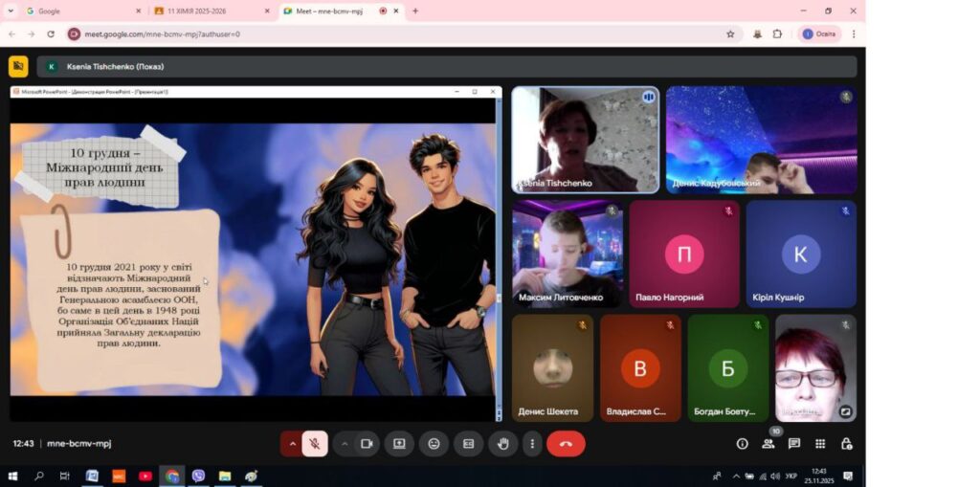The width and height of the screenshot is (980, 487).
Task: Open meeting details info icon
Action: [x=742, y=444]
